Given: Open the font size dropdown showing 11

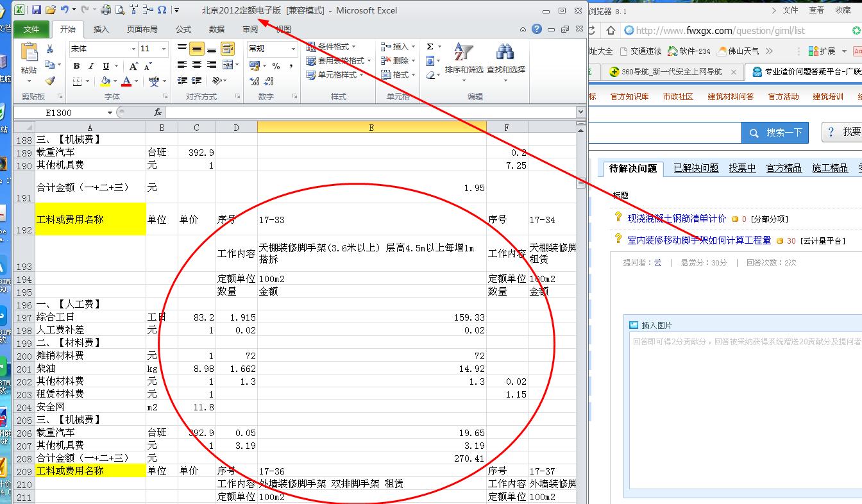Looking at the screenshot, I should click(164, 49).
